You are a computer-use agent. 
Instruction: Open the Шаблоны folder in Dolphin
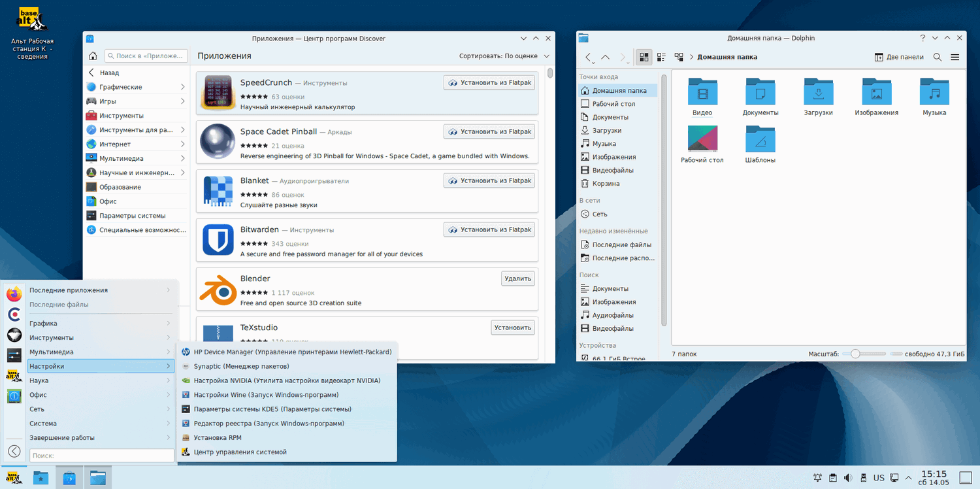click(x=760, y=144)
